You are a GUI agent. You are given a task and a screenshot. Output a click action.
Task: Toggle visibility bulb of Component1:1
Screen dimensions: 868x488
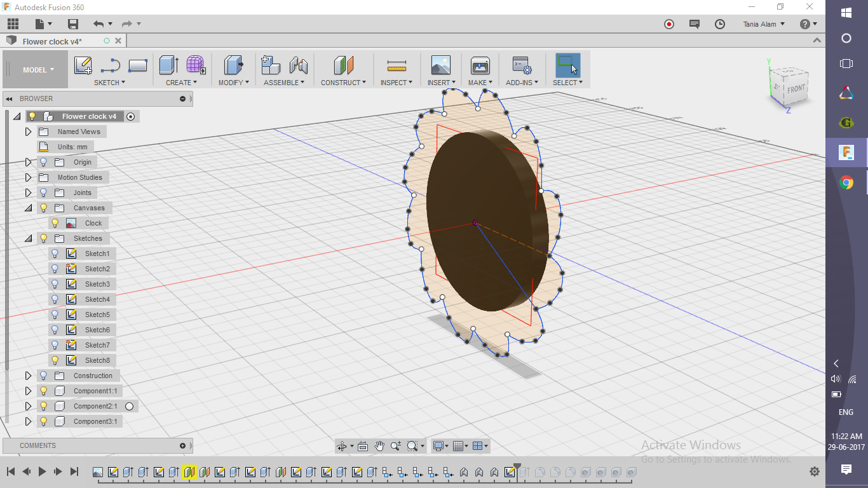44,391
